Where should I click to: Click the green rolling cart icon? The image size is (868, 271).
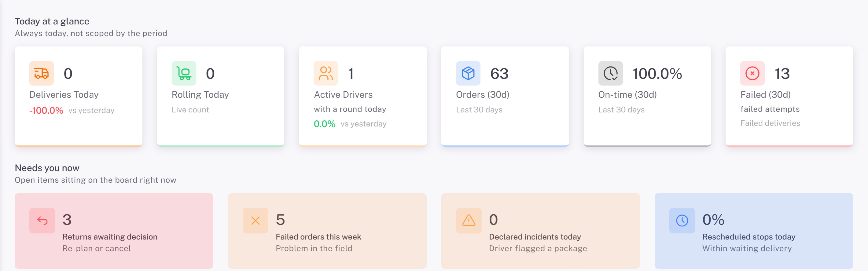(x=184, y=73)
